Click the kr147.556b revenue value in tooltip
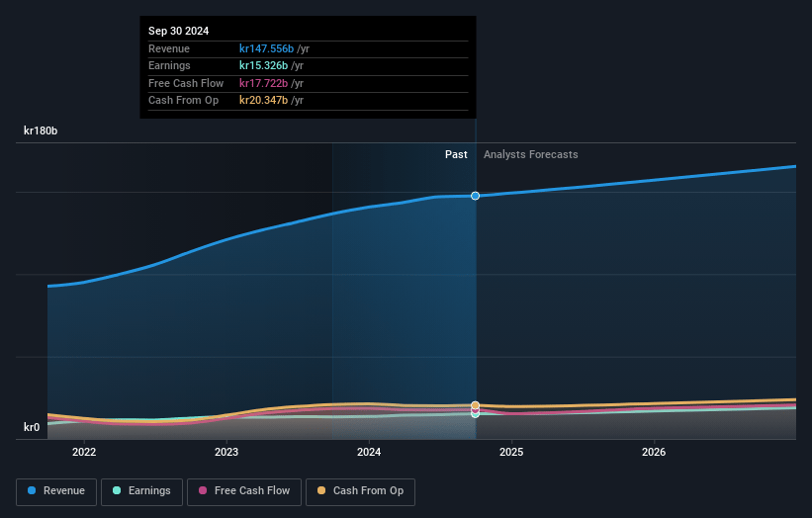The image size is (812, 518). (266, 48)
